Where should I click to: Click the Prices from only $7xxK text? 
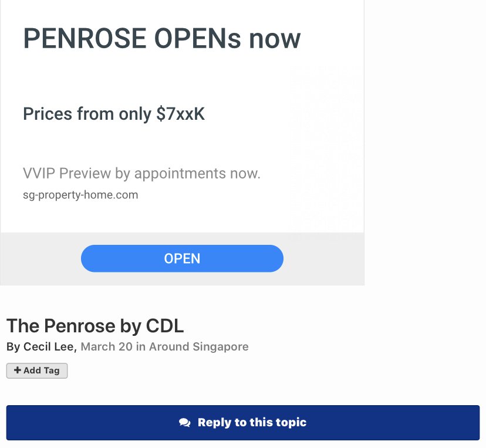click(114, 114)
